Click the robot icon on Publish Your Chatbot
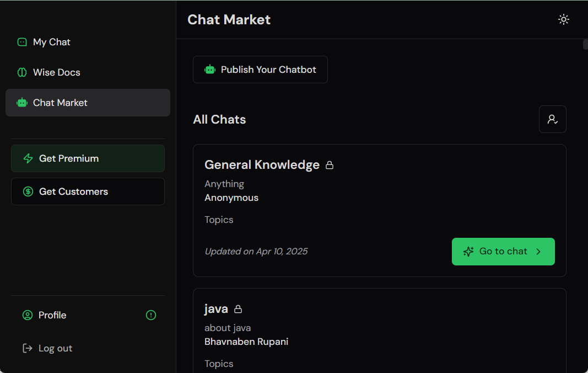The image size is (588, 373). coord(210,70)
